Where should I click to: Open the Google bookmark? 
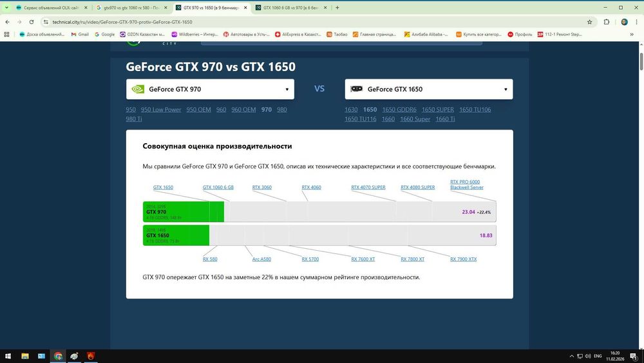105,35
